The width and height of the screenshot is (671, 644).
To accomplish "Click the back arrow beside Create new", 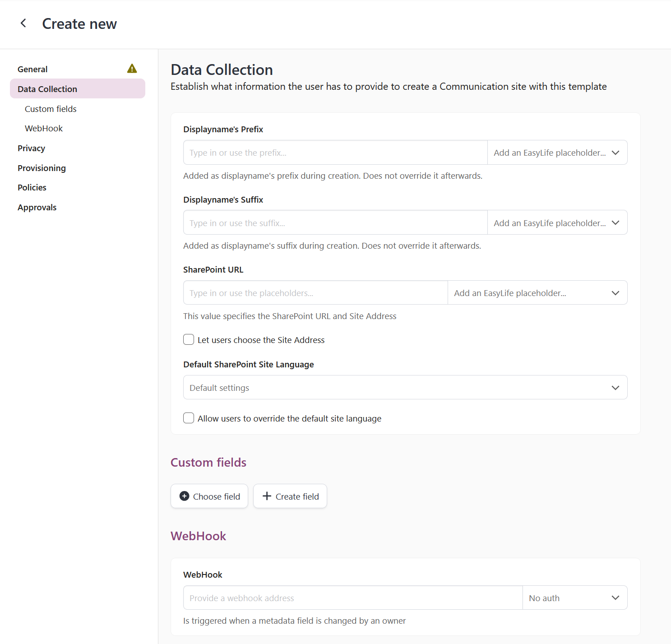I will coord(23,23).
